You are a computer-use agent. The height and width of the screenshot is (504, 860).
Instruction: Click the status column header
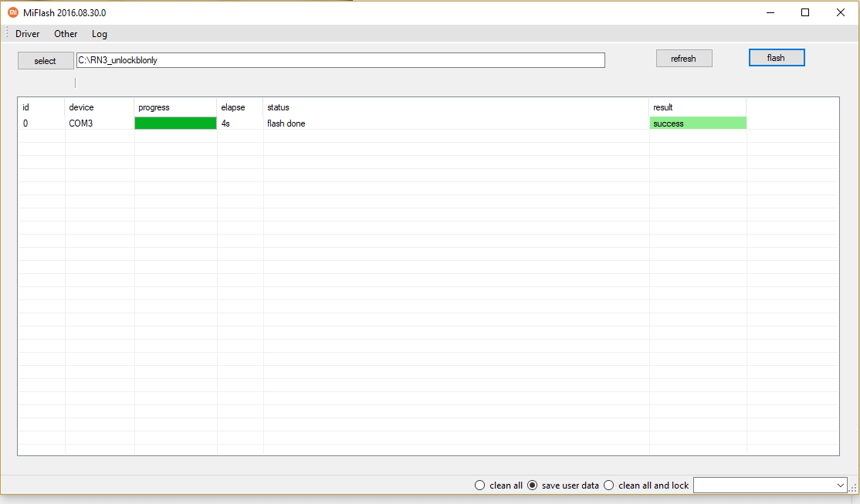pyautogui.click(x=456, y=107)
